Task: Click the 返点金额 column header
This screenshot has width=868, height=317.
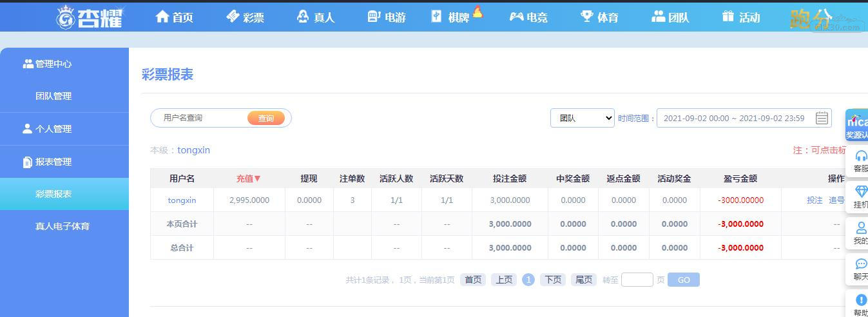Action: [x=623, y=178]
